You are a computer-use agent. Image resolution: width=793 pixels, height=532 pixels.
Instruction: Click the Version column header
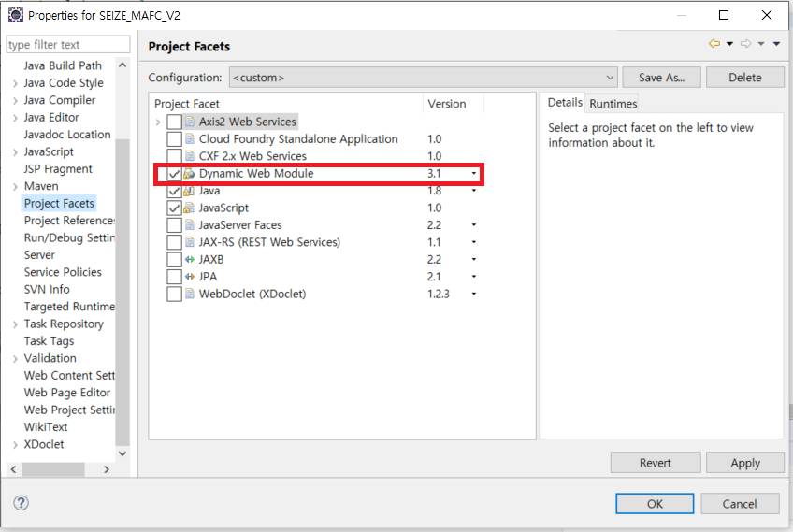coord(454,104)
